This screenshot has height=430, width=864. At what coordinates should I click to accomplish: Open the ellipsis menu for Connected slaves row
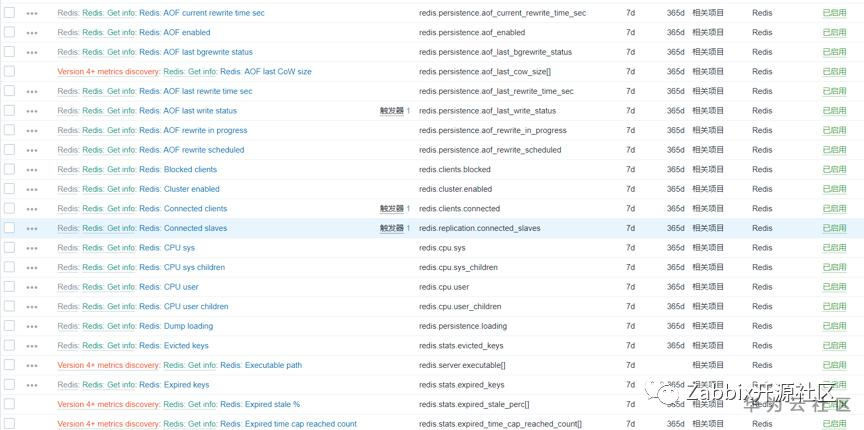[32, 229]
